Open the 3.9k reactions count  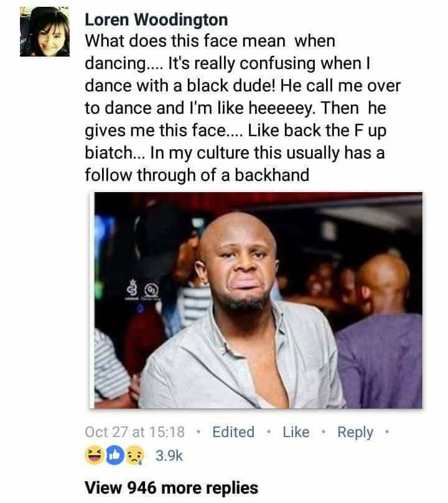pyautogui.click(x=169, y=456)
